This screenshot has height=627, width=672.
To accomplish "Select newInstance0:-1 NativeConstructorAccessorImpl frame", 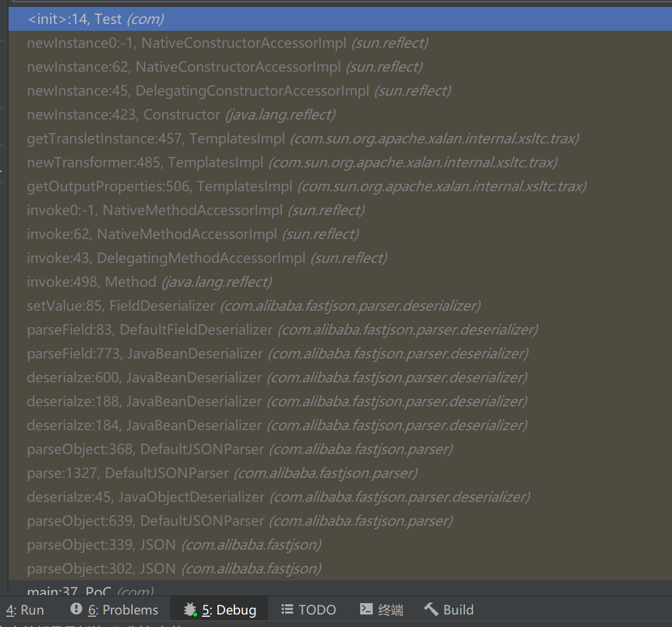I will point(340,43).
